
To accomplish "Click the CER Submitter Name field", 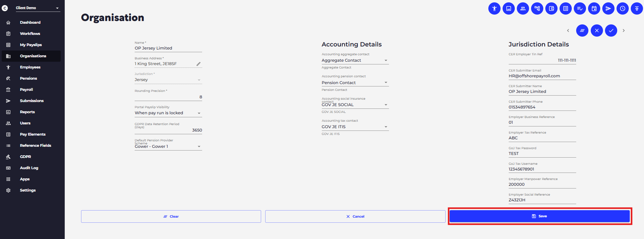I will pyautogui.click(x=542, y=92).
